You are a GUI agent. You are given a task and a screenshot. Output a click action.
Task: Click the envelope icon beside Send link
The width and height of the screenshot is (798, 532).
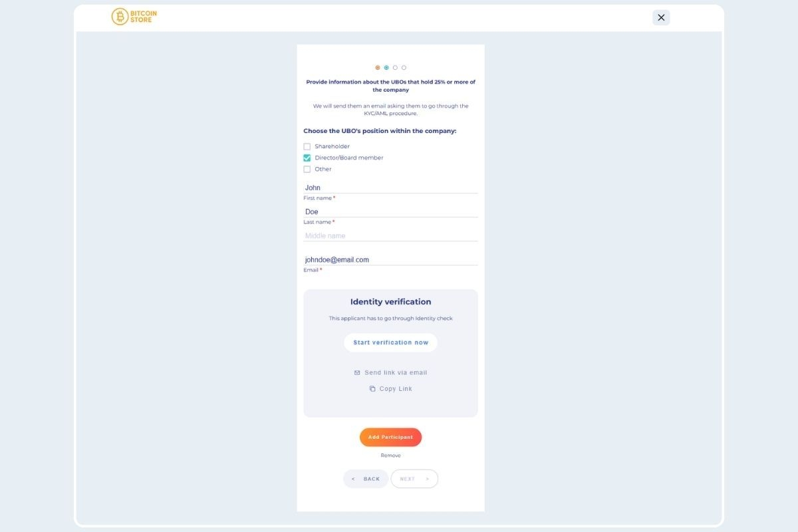[357, 373]
